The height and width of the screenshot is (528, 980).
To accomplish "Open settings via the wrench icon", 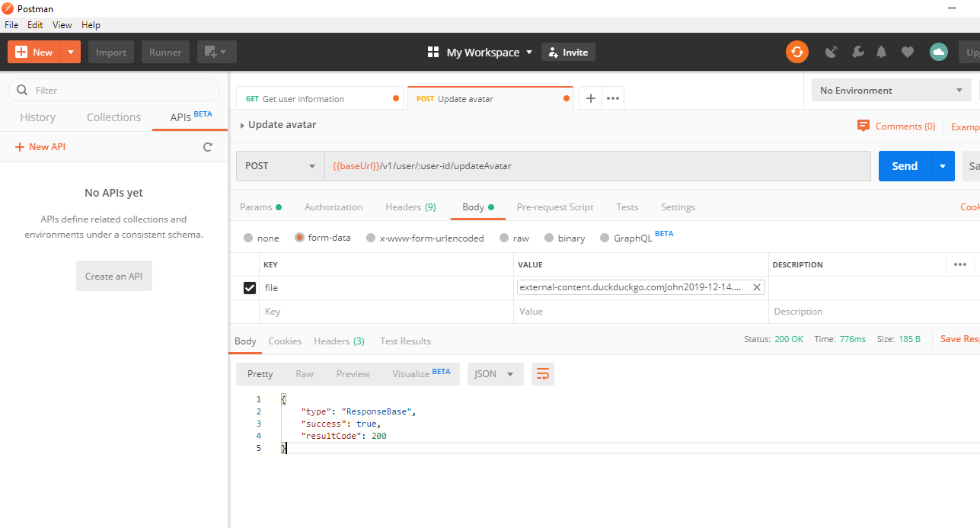I will (857, 52).
